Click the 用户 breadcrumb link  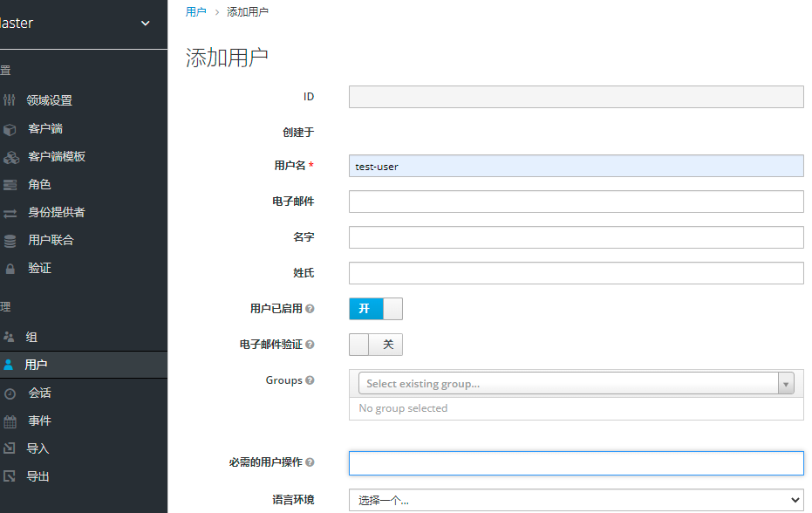pos(195,12)
